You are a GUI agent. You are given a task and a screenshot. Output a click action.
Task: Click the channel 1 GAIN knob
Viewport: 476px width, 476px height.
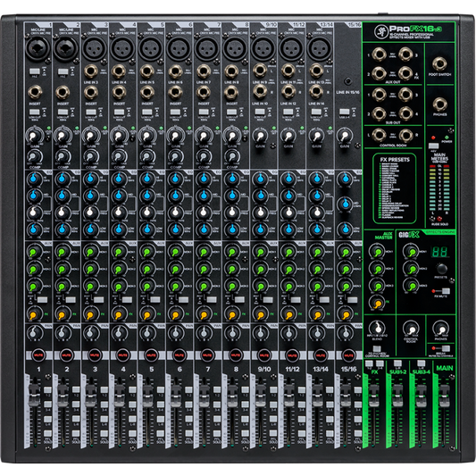tap(34, 136)
